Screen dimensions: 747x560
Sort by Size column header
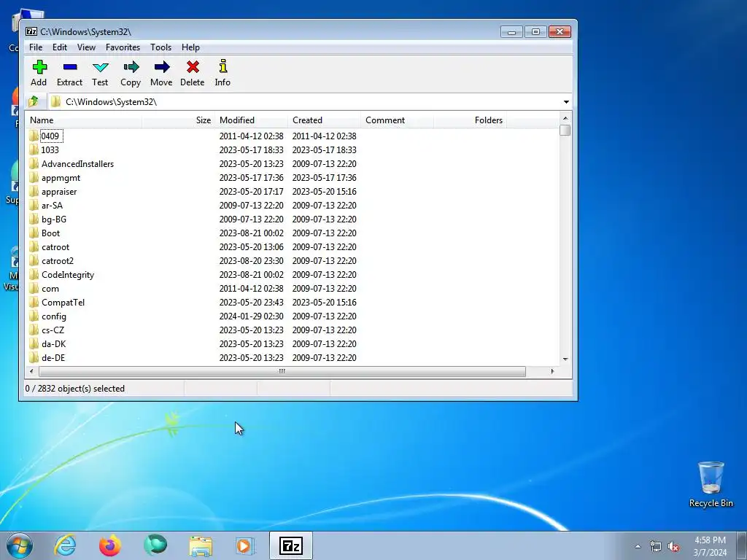pos(178,120)
